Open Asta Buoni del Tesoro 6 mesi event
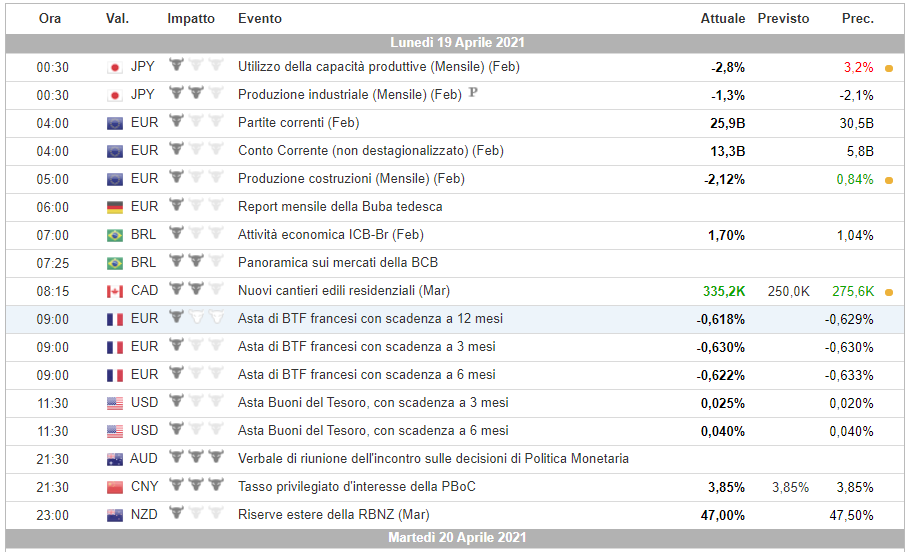Screen dimensions: 911x552 pyautogui.click(x=373, y=431)
